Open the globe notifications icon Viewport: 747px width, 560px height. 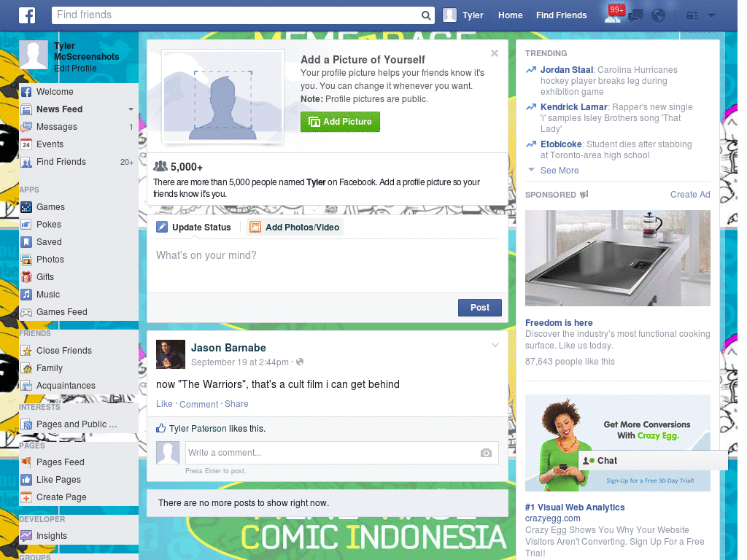pyautogui.click(x=658, y=15)
